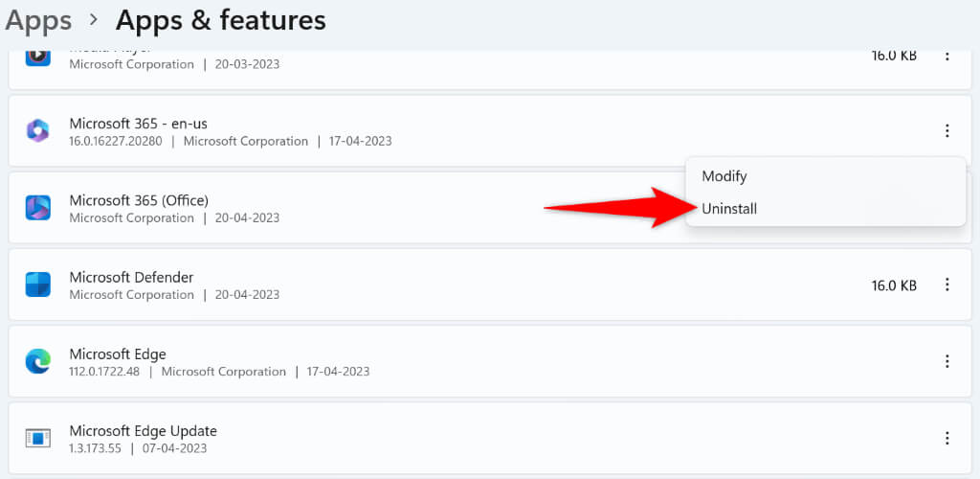The width and height of the screenshot is (980, 479).
Task: Open three-dot menu for Media Player
Action: (x=947, y=56)
